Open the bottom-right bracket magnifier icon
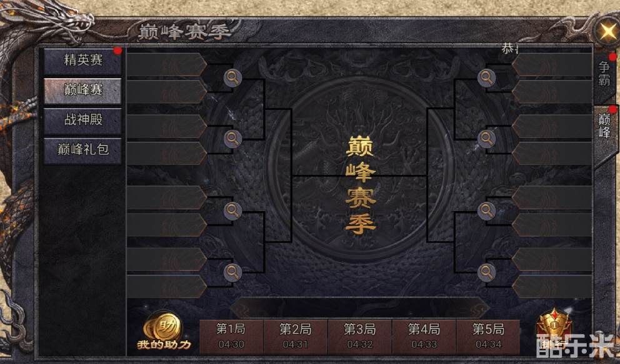This screenshot has width=620, height=364. [x=486, y=272]
